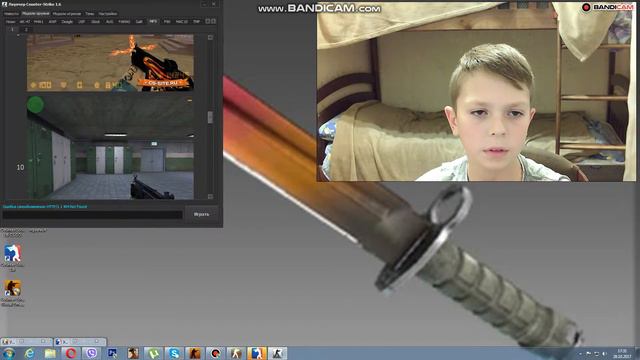The height and width of the screenshot is (360, 640).
Task: Click the Играть button
Action: click(201, 214)
